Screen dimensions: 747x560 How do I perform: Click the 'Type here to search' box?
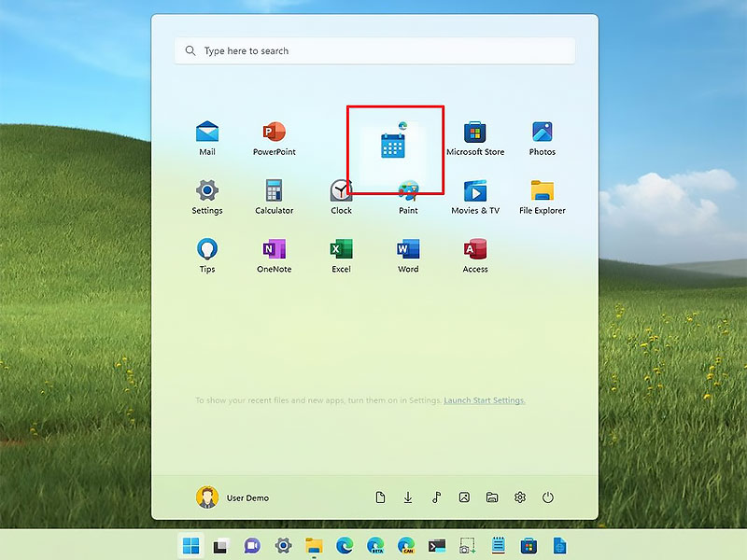click(x=374, y=50)
